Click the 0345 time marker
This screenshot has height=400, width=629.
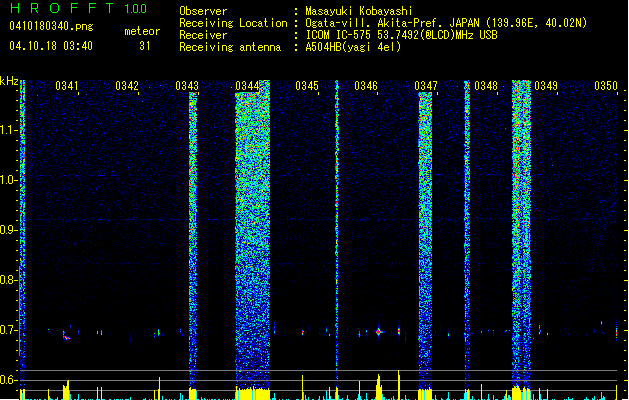[x=307, y=86]
